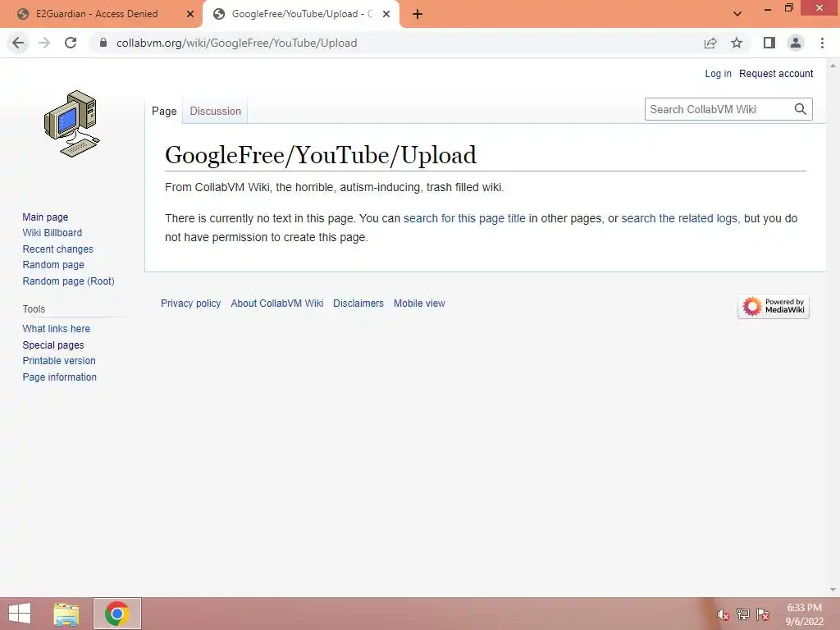Open the Disclaimers link

[x=358, y=304]
